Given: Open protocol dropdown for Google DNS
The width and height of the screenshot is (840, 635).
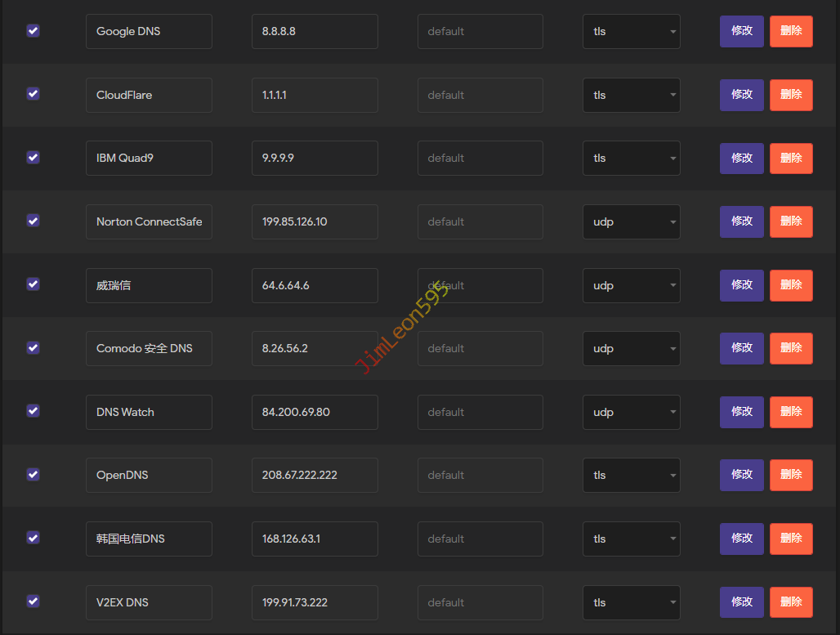Looking at the screenshot, I should coord(631,32).
